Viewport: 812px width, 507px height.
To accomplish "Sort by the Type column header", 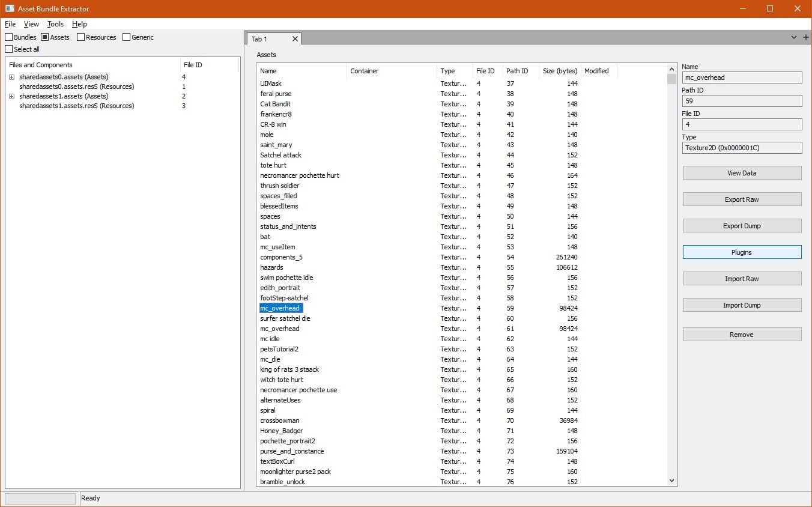I will [x=455, y=71].
